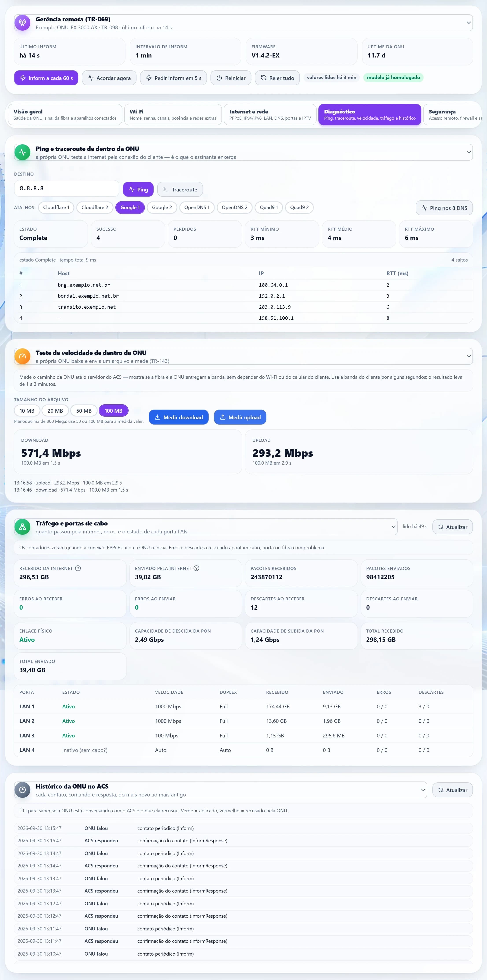This screenshot has width=487, height=980.
Task: Toggle Inform a cada 60 s
Action: click(x=46, y=78)
